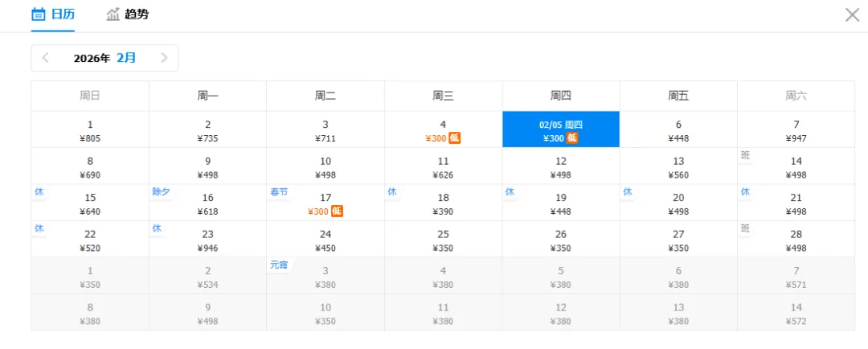Select February 14 workday priced ¥498

tap(796, 166)
